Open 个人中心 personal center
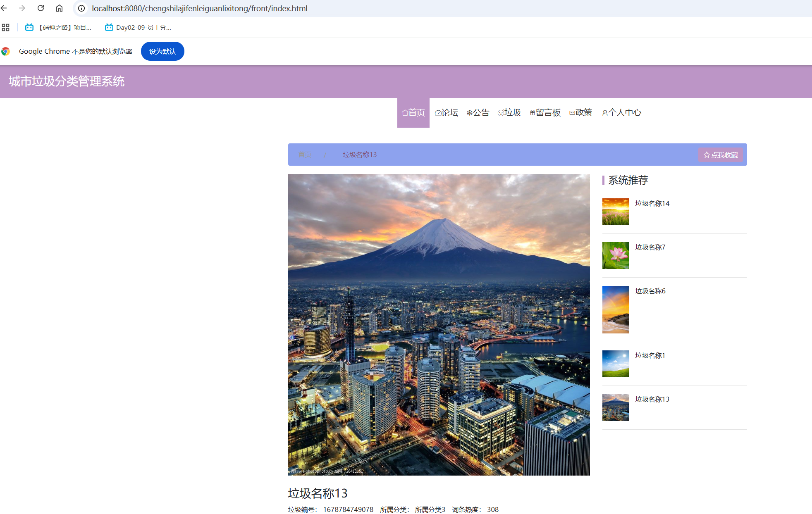This screenshot has height=514, width=812. tap(621, 113)
